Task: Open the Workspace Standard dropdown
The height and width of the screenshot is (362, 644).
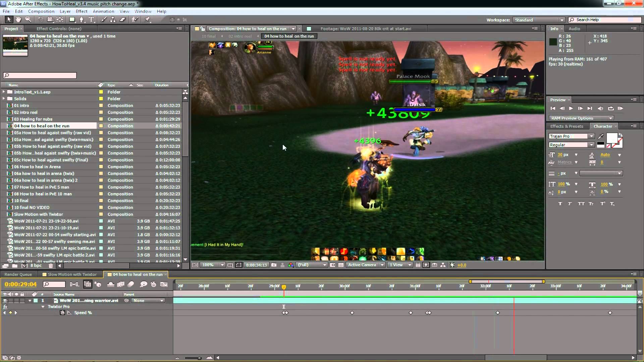Action: 539,20
